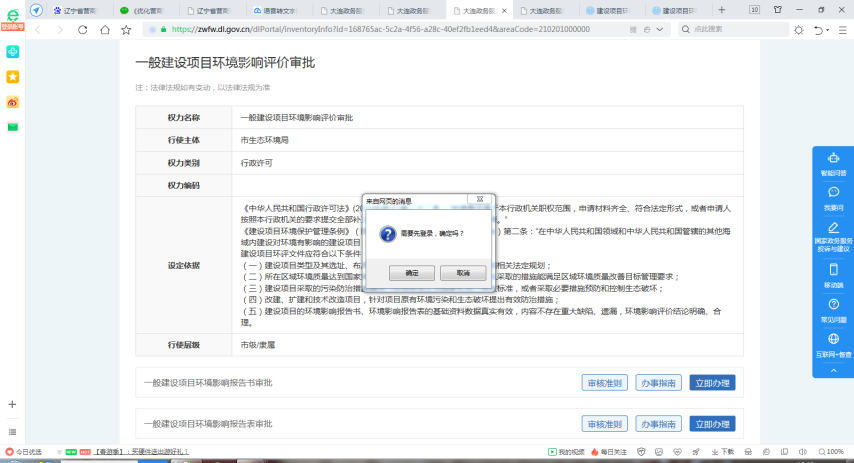Open a new tab with plus icon
This screenshot has height=463, width=854.
tap(722, 10)
